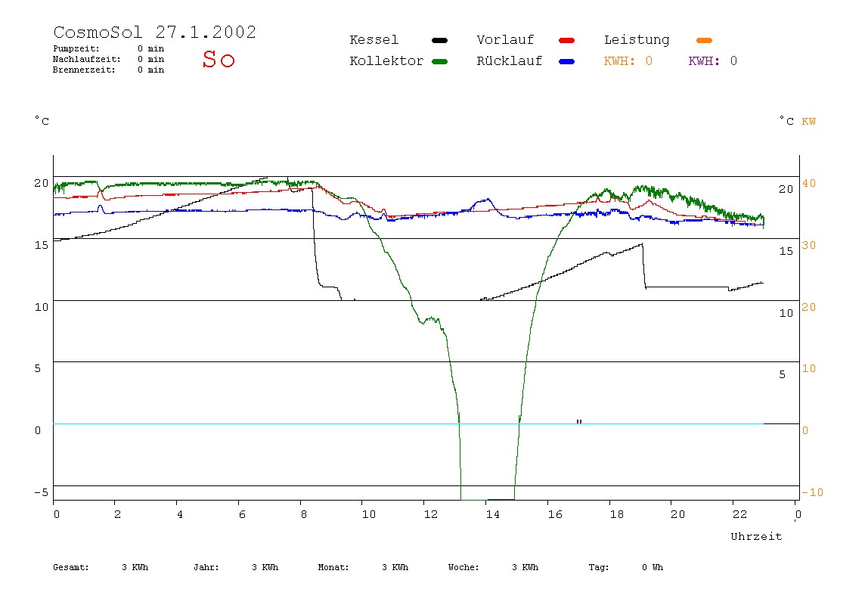
Task: Click the black Kessel legend swatch
Action: 439,40
